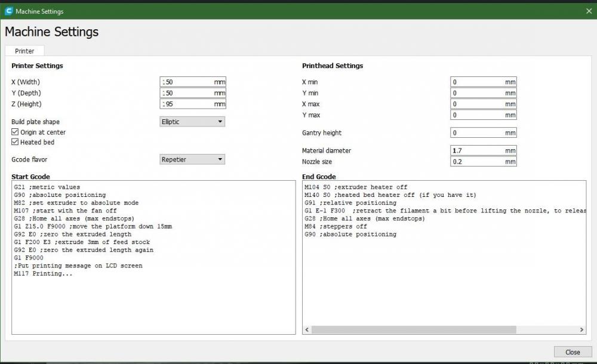This screenshot has width=597, height=364.
Task: Edit the Gantry height field
Action: [x=483, y=132]
